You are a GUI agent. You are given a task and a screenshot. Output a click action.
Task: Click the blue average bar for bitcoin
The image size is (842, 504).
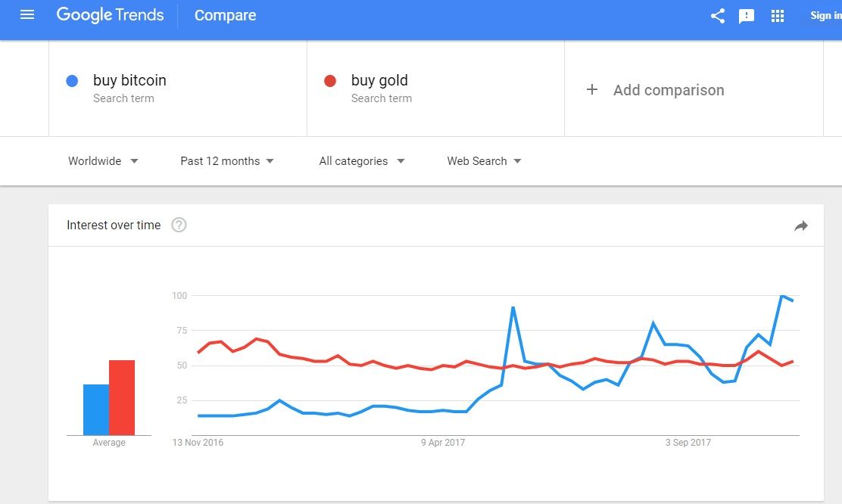(x=96, y=409)
